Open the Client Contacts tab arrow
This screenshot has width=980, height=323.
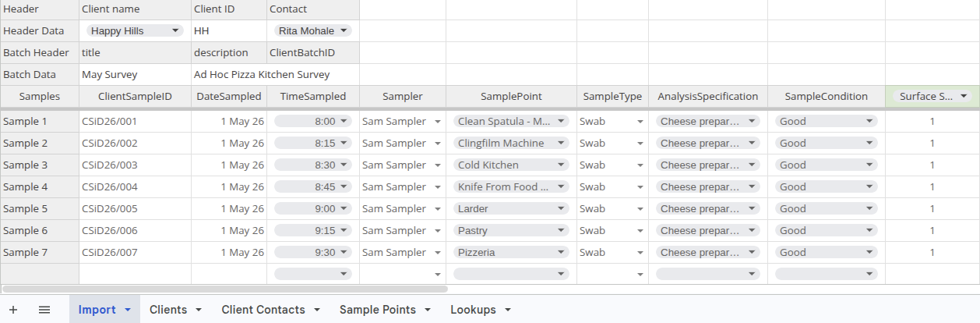click(x=317, y=310)
